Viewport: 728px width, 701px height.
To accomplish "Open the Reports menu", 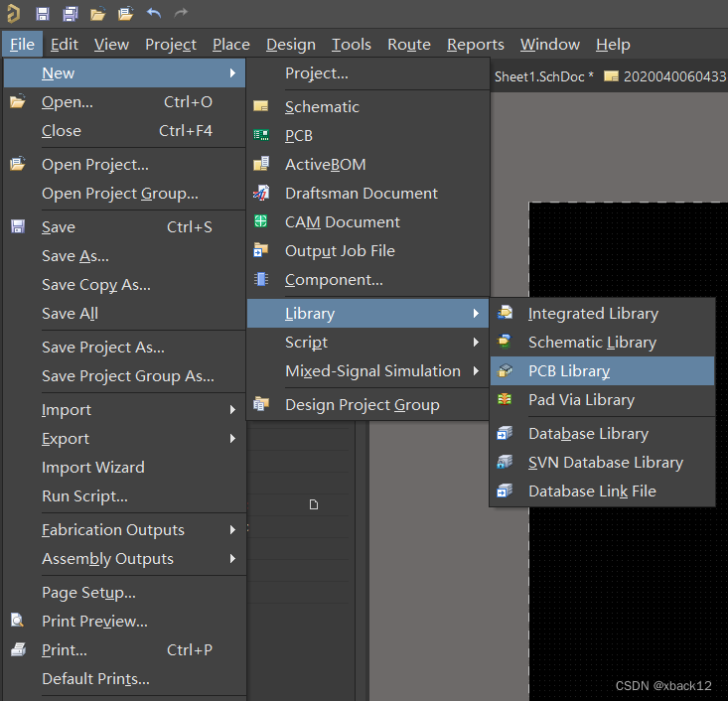I will pos(476,45).
